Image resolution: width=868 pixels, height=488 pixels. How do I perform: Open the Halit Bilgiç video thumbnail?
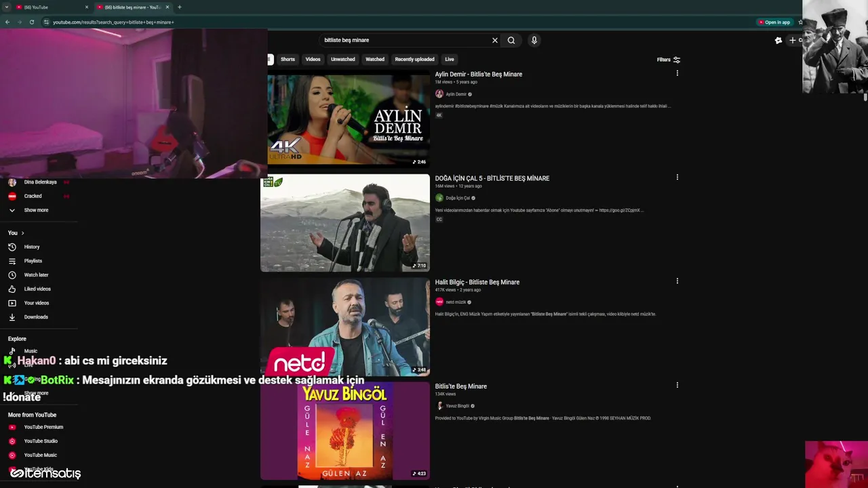(x=345, y=327)
